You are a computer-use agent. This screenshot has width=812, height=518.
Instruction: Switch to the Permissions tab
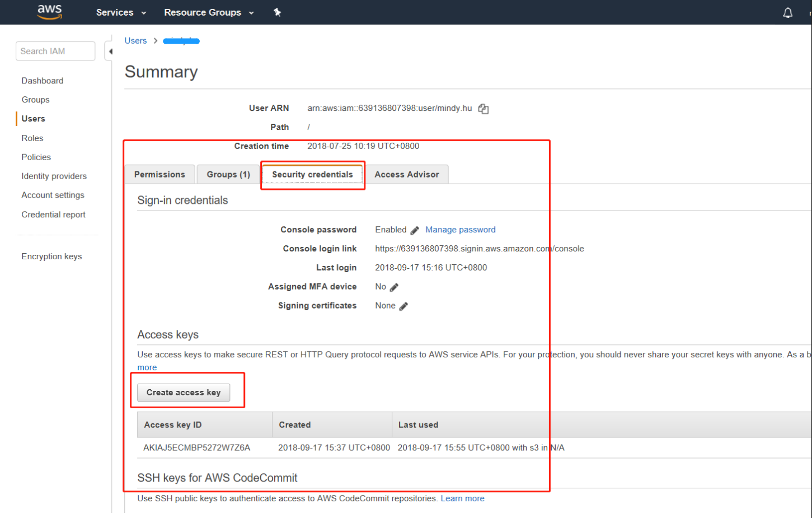pyautogui.click(x=159, y=174)
